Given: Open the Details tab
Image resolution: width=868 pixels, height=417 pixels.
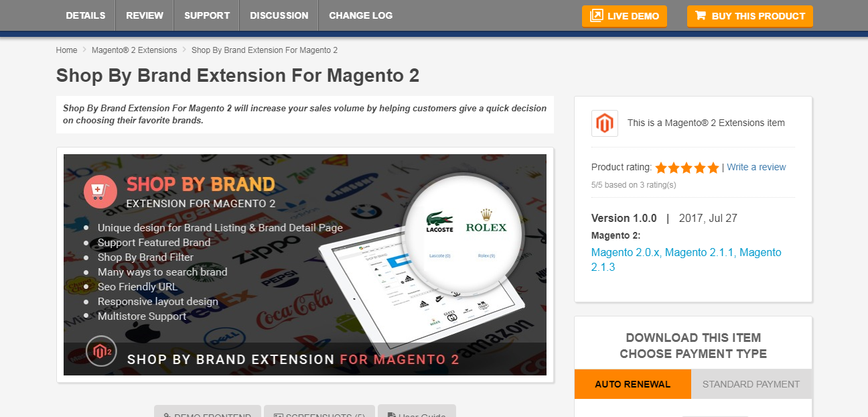Looking at the screenshot, I should point(86,15).
